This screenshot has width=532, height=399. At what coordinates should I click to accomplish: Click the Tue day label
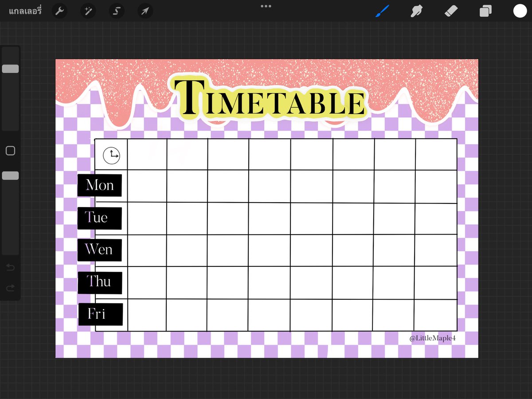coord(99,218)
